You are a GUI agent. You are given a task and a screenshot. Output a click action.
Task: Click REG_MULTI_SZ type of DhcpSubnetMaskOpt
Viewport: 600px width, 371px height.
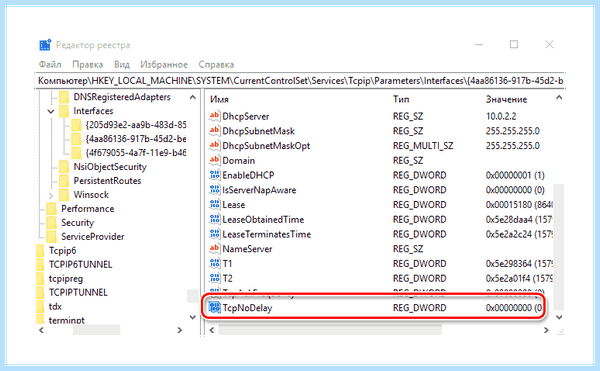[x=423, y=146]
